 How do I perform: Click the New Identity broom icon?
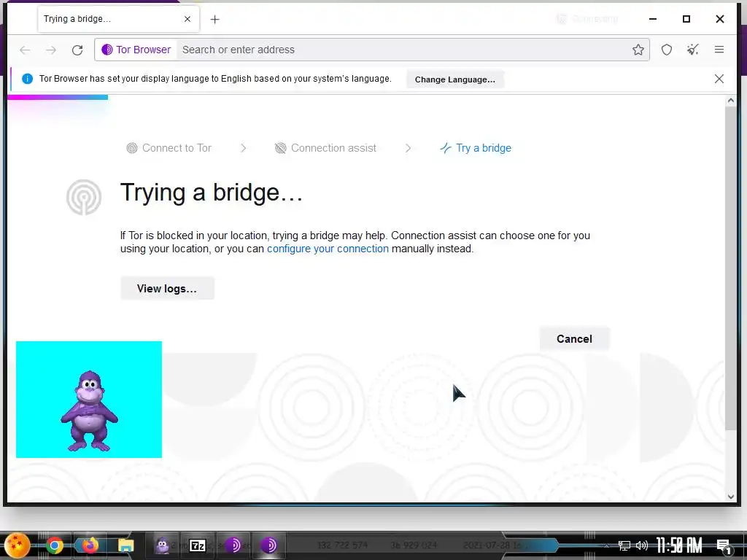[693, 50]
